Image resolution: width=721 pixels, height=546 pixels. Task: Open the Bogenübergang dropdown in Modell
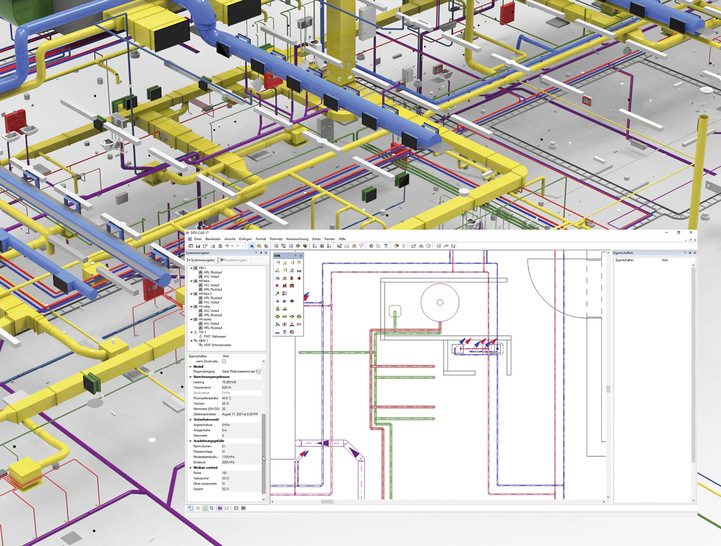tap(261, 369)
